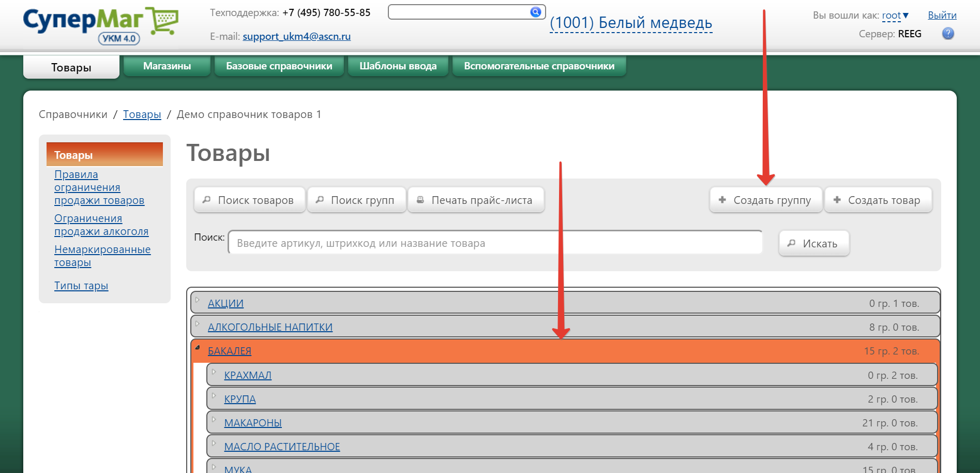Click the '15 гр. 2 тов.' БАКАЛЕЯ count
This screenshot has width=980, height=473.
coord(892,351)
